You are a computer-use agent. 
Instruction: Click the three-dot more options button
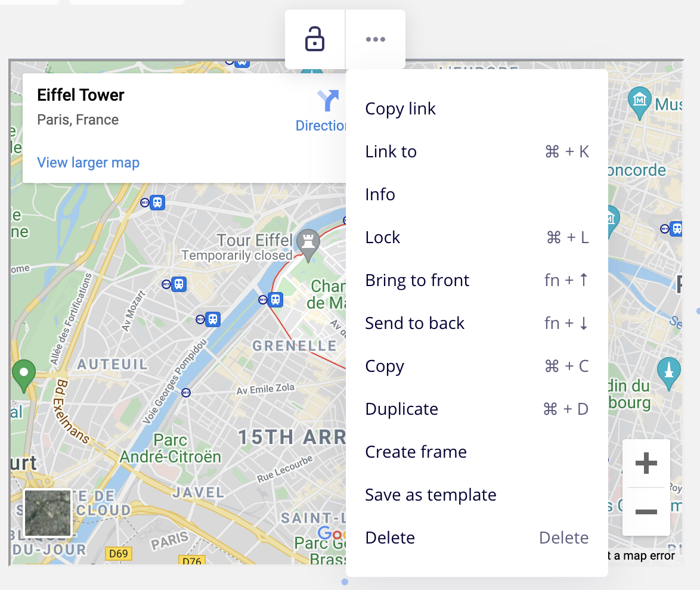tap(376, 39)
